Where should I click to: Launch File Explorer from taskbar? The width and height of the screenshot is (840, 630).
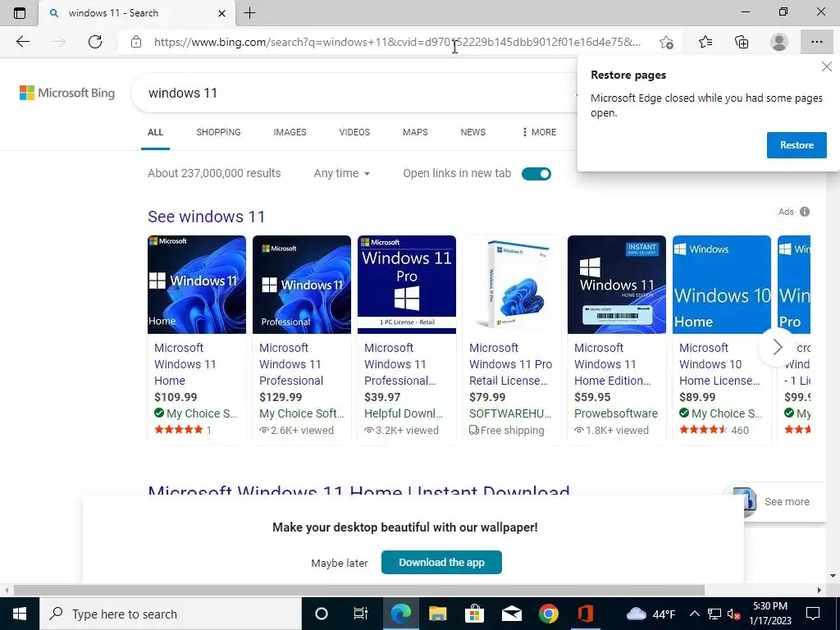pos(438,614)
